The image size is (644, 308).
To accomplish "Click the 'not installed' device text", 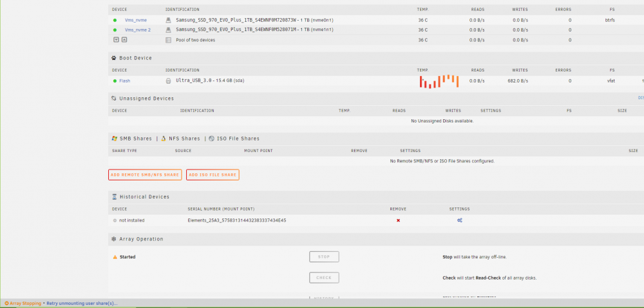I will click(132, 220).
